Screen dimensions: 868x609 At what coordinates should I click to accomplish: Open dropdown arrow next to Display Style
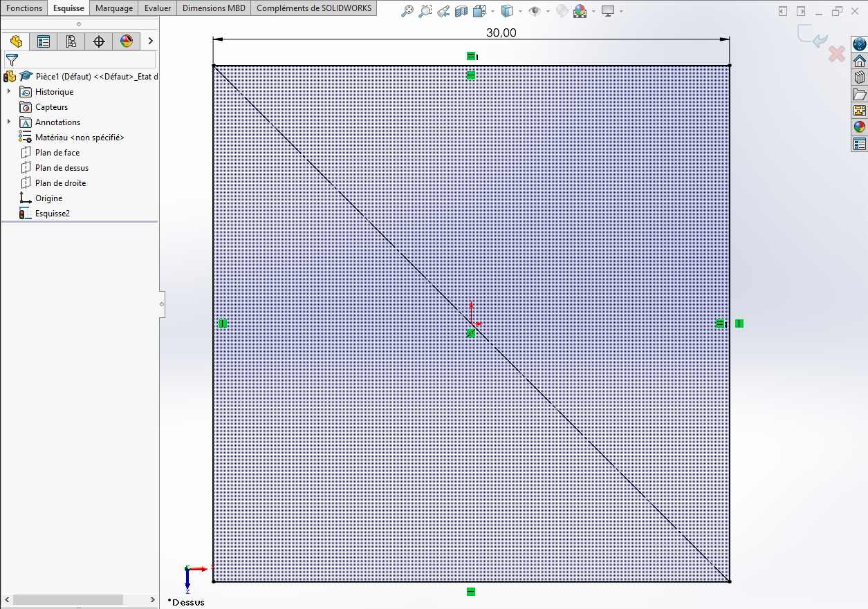pyautogui.click(x=519, y=11)
